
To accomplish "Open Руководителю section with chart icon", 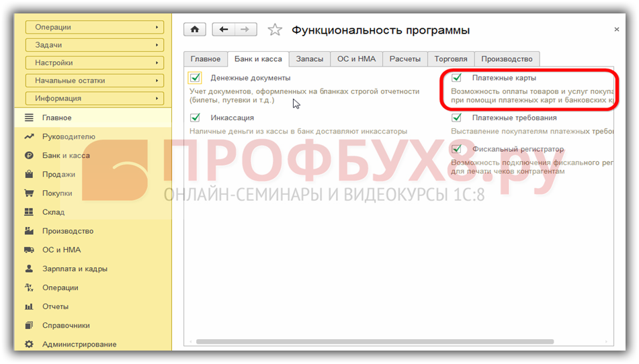I will coord(68,137).
